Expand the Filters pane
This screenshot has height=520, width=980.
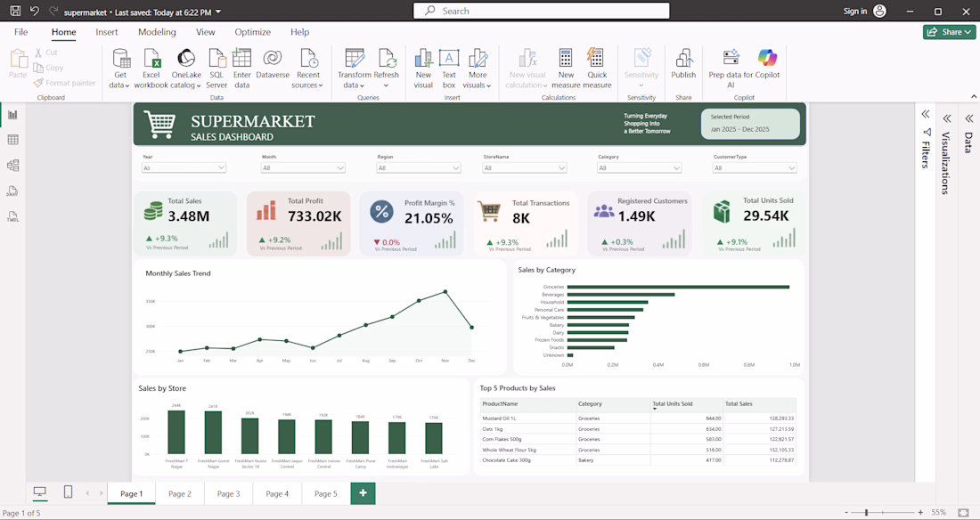pyautogui.click(x=926, y=114)
